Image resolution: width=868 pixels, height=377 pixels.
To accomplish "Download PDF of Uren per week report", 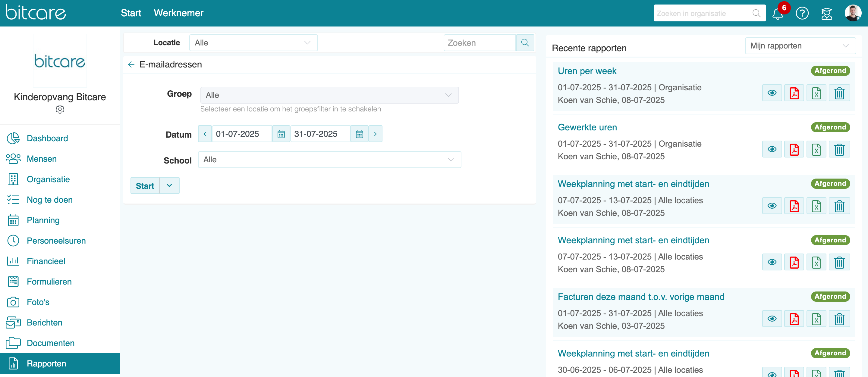I will [x=794, y=93].
